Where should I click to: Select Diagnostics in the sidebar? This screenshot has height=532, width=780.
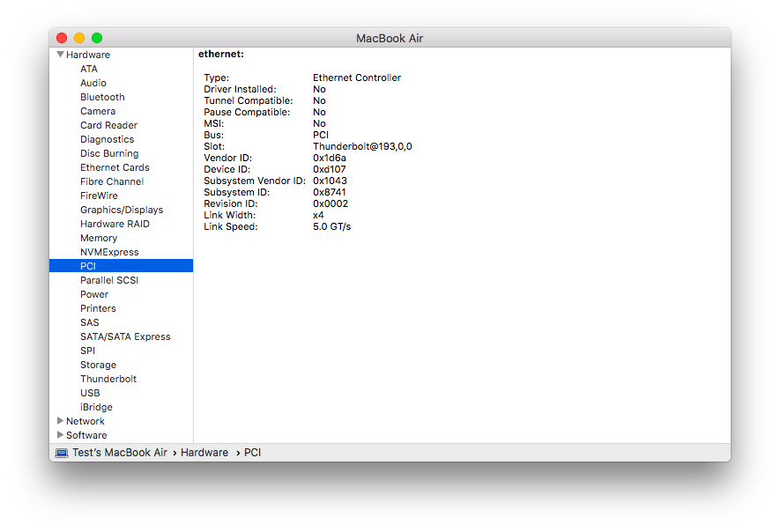click(107, 139)
